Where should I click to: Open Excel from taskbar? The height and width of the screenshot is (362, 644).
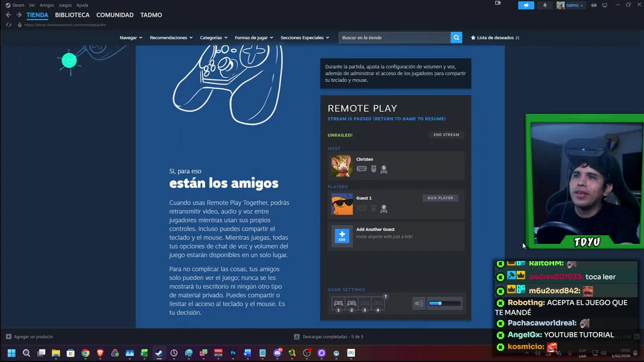point(144,353)
